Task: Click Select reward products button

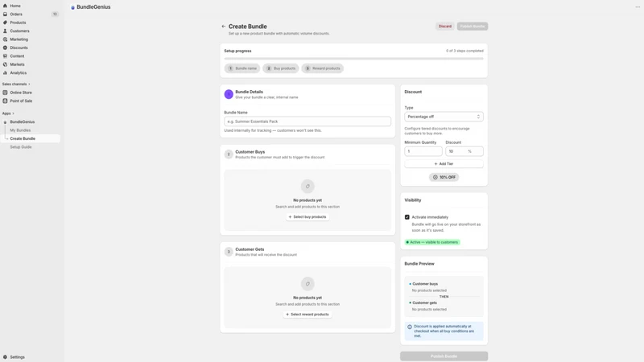Action: pyautogui.click(x=308, y=315)
